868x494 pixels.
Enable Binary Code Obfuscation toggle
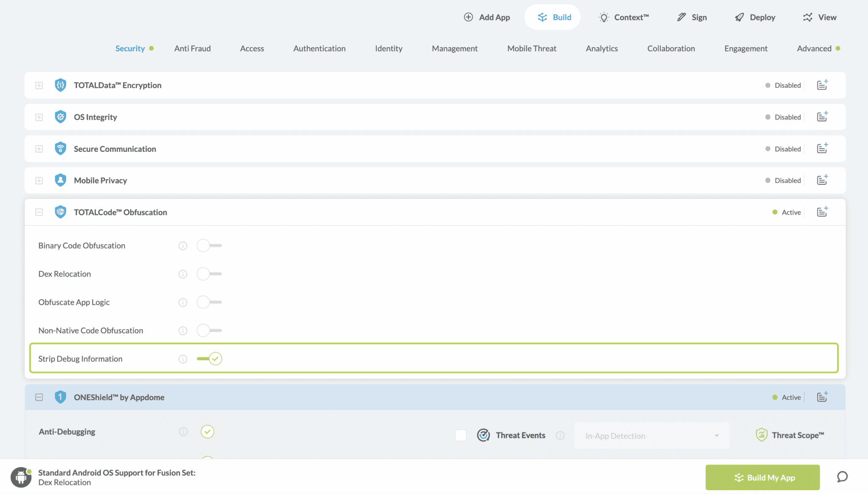pyautogui.click(x=209, y=246)
